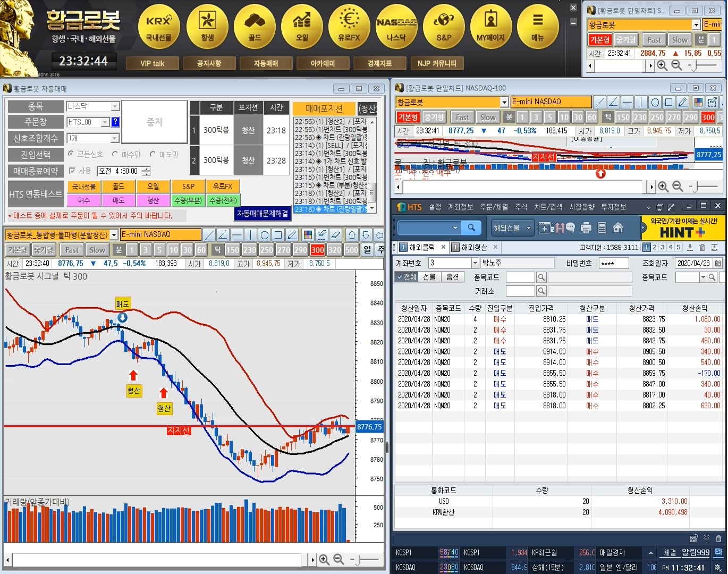Open color palette in main chart toolbar
Screen dimensions: 728x574
pyautogui.click(x=308, y=235)
